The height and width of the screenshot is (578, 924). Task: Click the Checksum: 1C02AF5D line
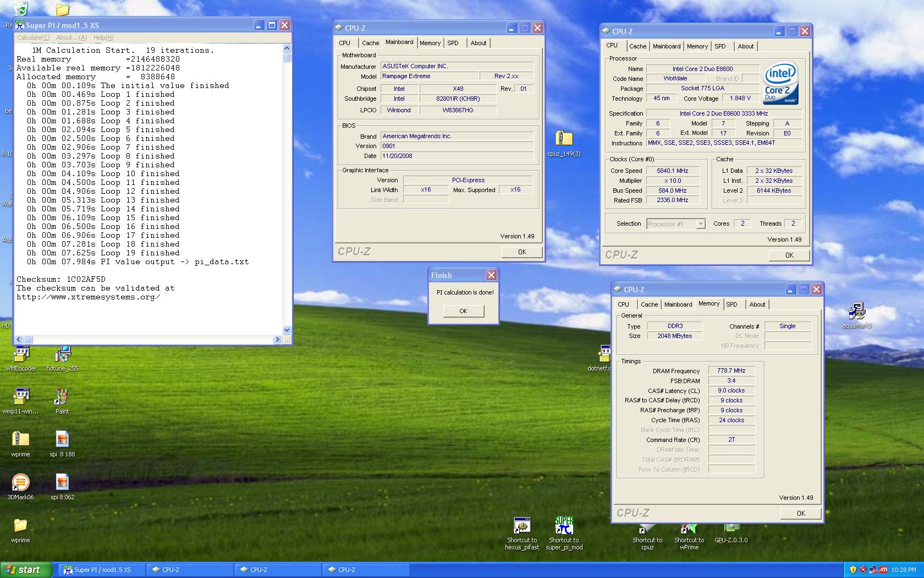pos(61,279)
